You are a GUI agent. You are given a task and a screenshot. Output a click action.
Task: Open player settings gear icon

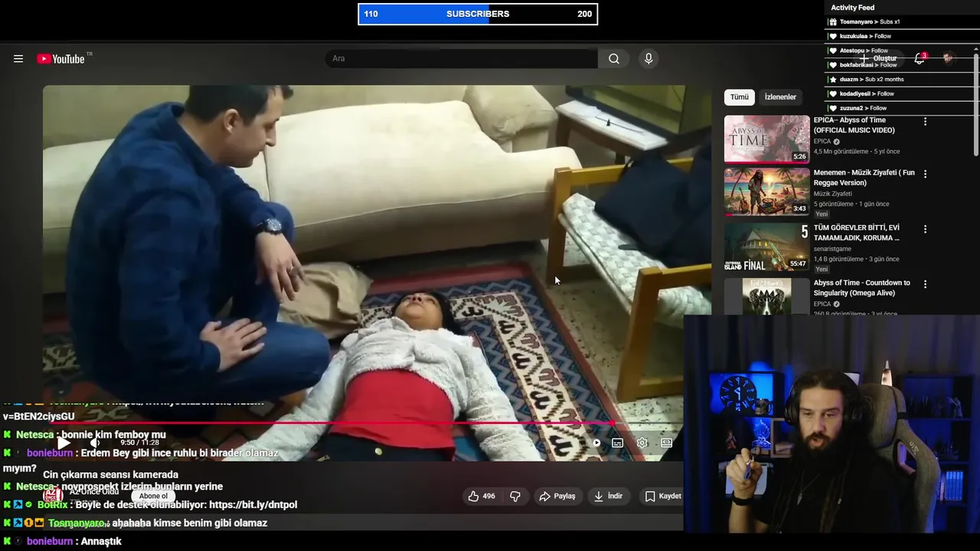642,443
